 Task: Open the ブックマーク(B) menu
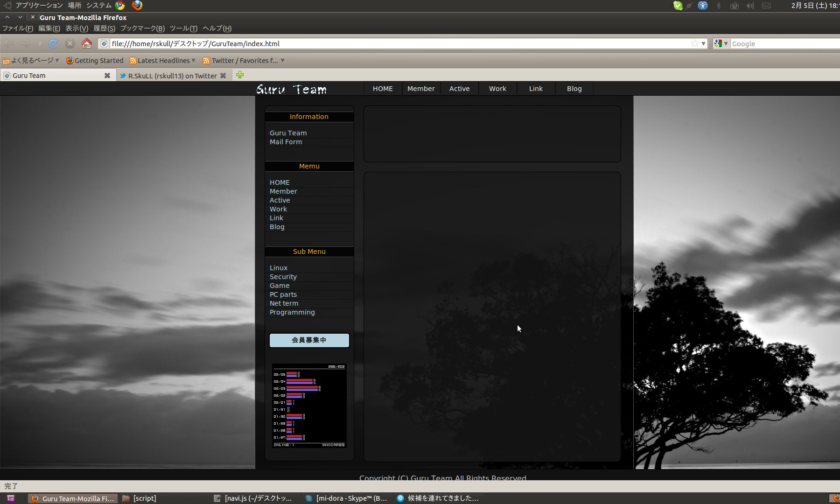coord(142,28)
